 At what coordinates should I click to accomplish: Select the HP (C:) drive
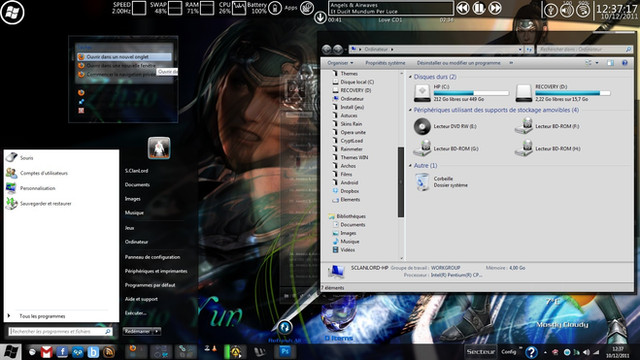(x=461, y=93)
